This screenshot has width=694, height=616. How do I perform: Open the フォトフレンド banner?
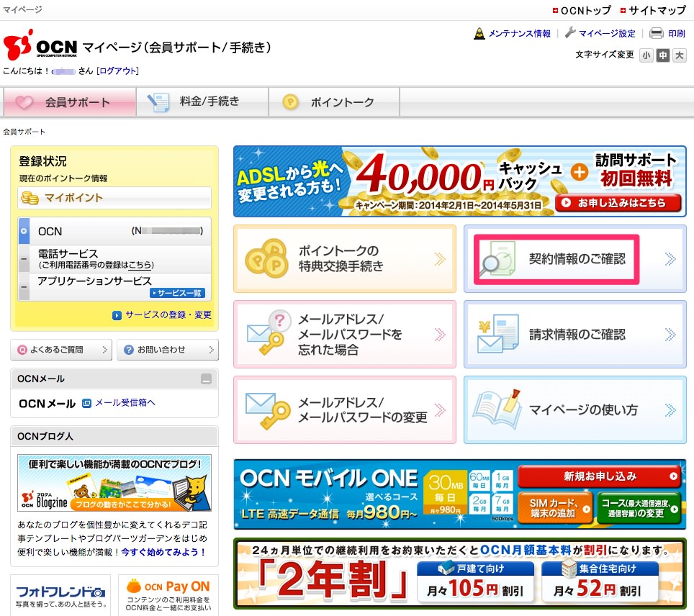(x=60, y=595)
